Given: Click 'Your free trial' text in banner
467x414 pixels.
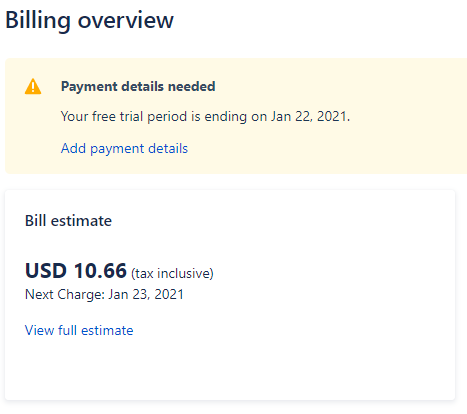Looking at the screenshot, I should (x=102, y=117).
